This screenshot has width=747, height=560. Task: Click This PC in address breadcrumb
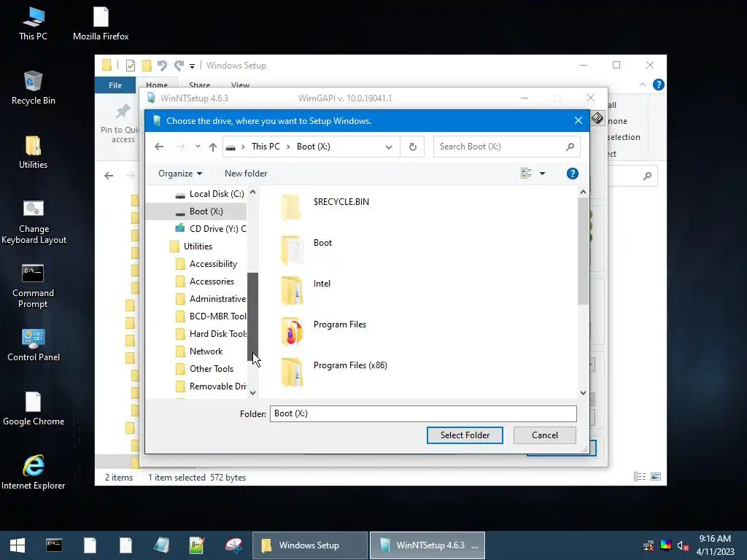point(266,147)
